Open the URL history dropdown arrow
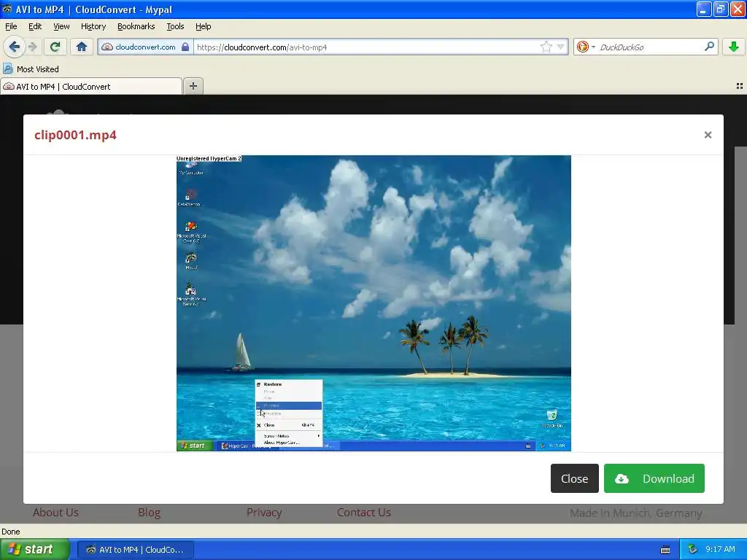This screenshot has height=560, width=747. [x=561, y=47]
